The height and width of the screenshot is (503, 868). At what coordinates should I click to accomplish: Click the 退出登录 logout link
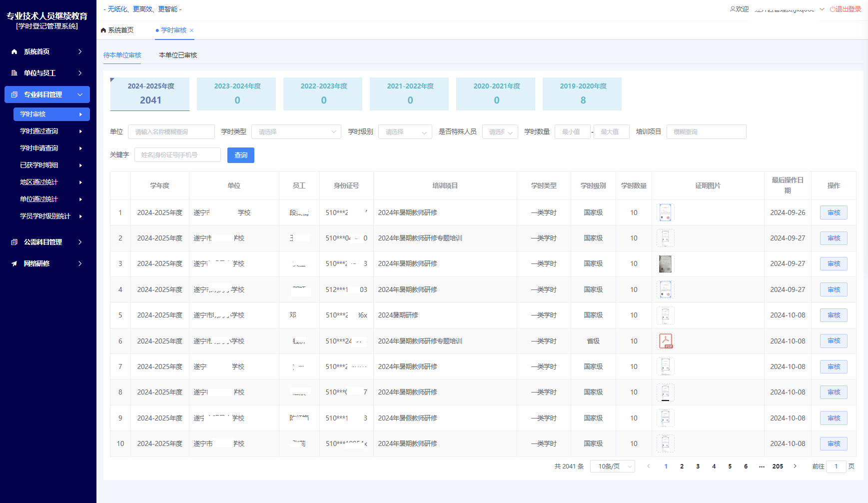click(x=846, y=9)
